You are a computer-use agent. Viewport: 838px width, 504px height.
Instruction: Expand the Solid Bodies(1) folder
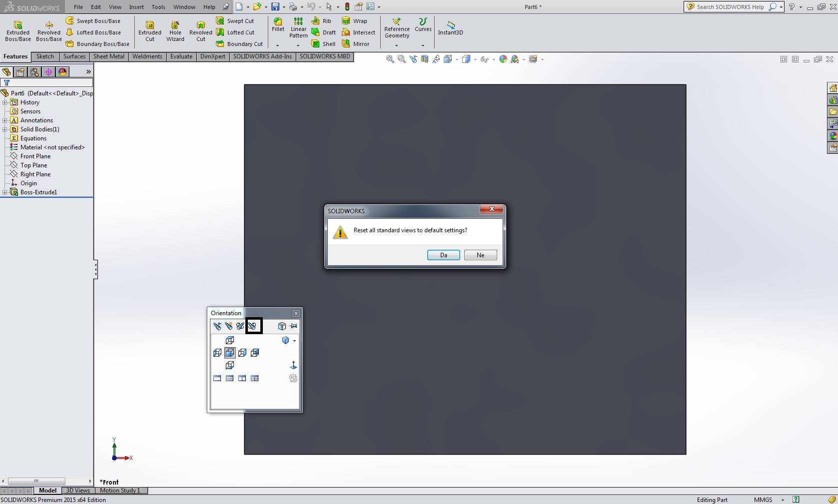coord(5,129)
